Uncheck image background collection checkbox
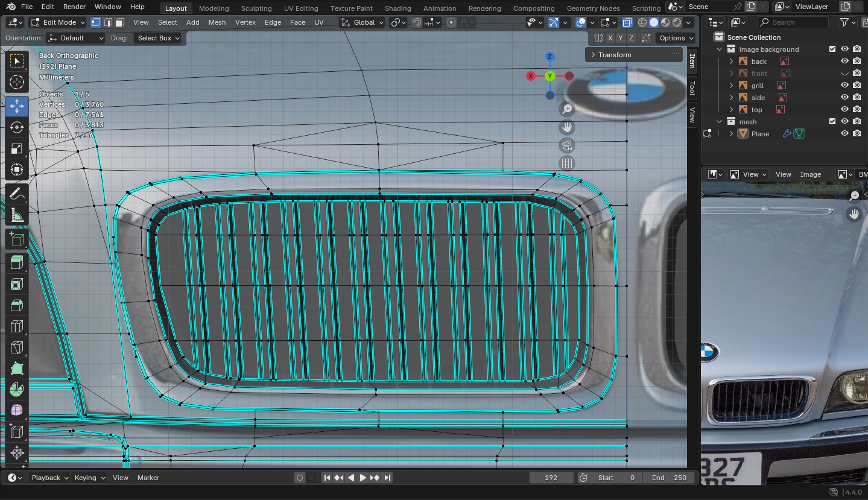The height and width of the screenshot is (500, 868). [832, 49]
